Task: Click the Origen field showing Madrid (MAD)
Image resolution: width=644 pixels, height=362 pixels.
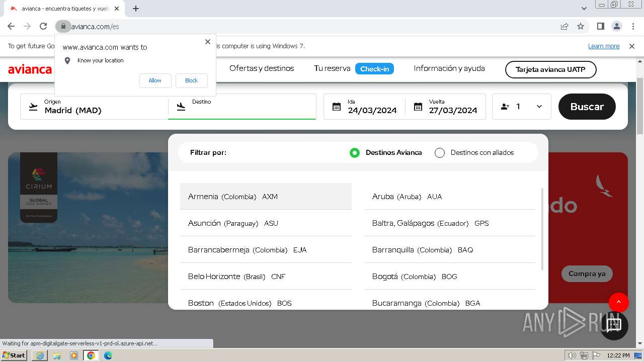Action: (x=94, y=107)
